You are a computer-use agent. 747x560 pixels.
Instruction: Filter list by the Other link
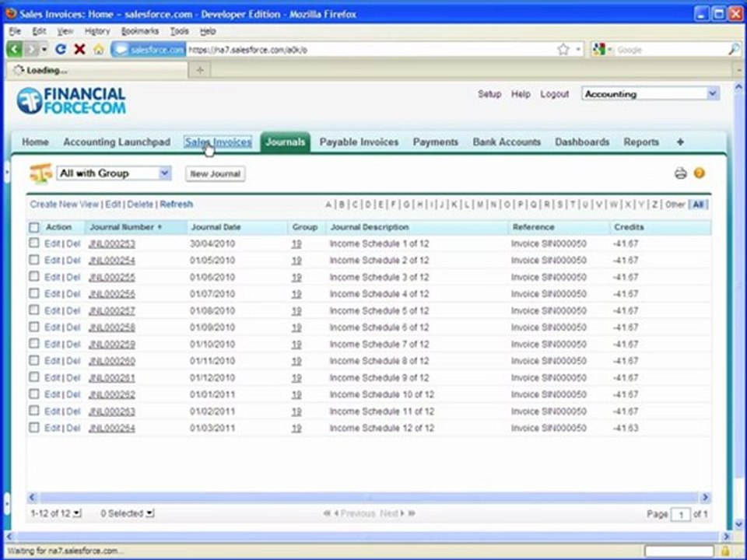tap(675, 205)
